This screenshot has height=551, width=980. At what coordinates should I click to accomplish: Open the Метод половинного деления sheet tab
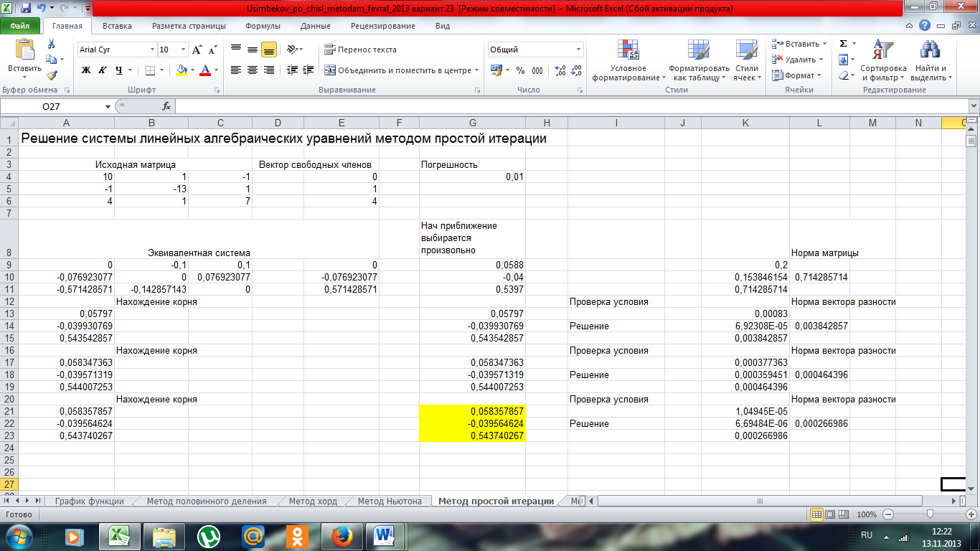pyautogui.click(x=207, y=501)
